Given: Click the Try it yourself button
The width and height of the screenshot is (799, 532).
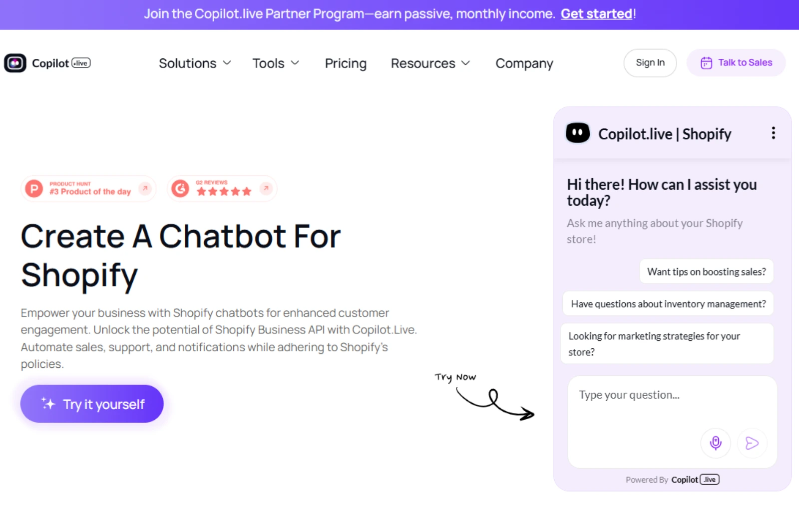Looking at the screenshot, I should (92, 404).
